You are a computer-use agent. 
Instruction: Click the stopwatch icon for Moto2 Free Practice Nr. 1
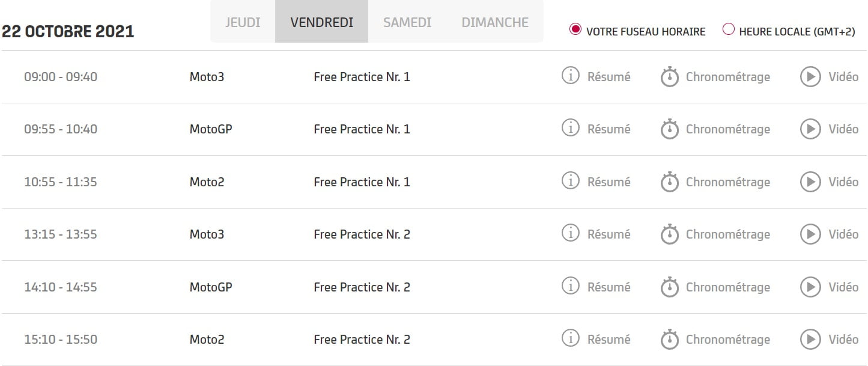tap(669, 182)
